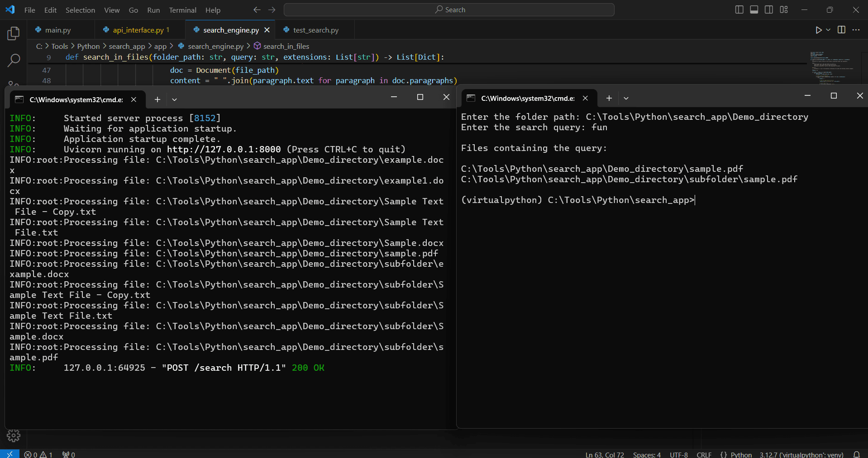Open the editor More Actions ellipsis
The height and width of the screenshot is (458, 868).
tap(856, 30)
